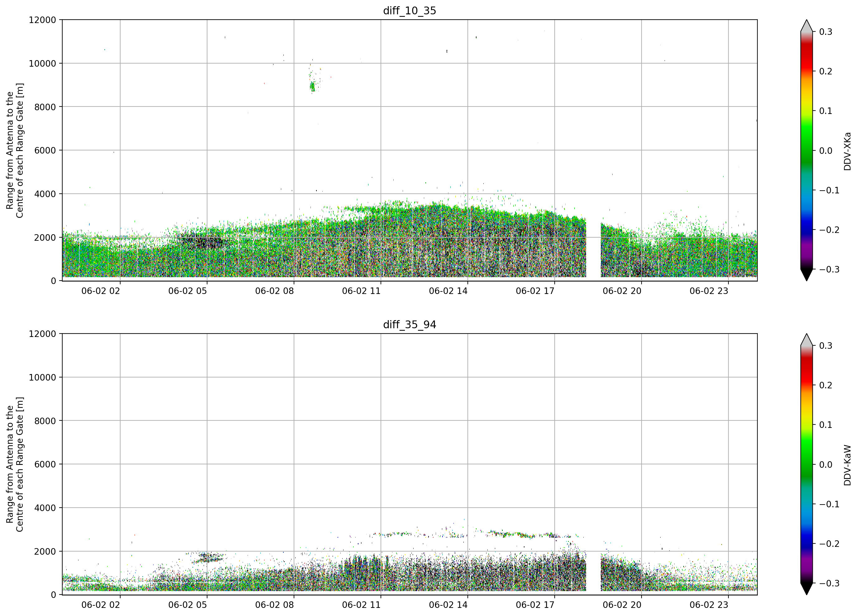This screenshot has height=616, width=858.
Task: Click the diff_35_94 plot title
Action: coord(410,325)
